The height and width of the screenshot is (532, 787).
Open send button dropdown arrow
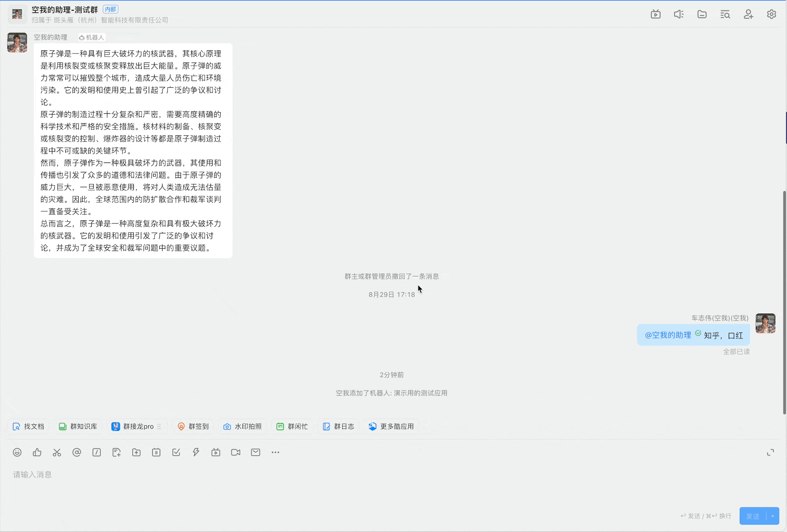coord(773,516)
